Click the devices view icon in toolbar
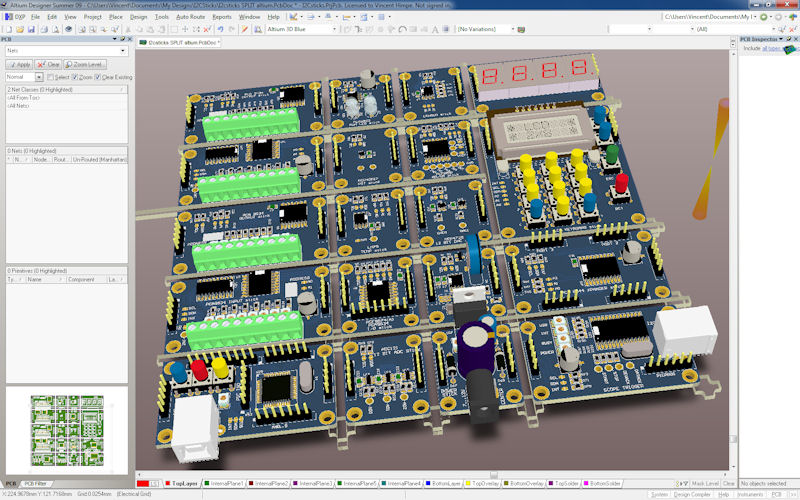The height and width of the screenshot is (500, 800). 68,30
